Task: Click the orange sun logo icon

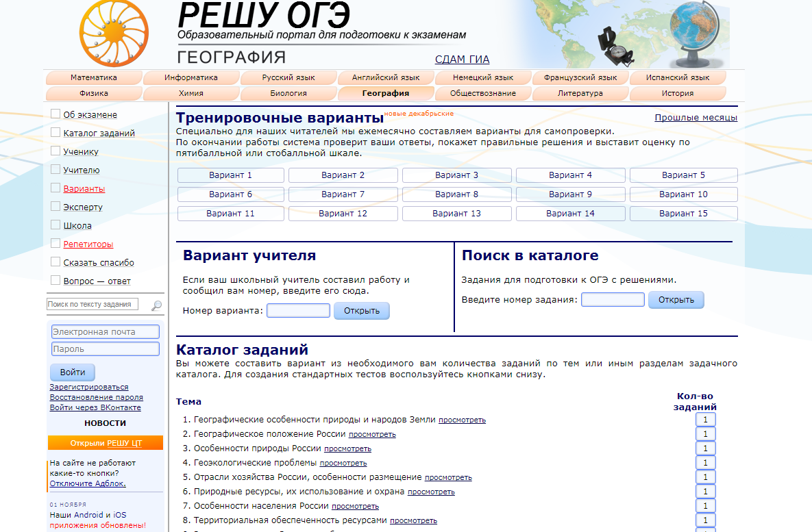Action: point(114,34)
